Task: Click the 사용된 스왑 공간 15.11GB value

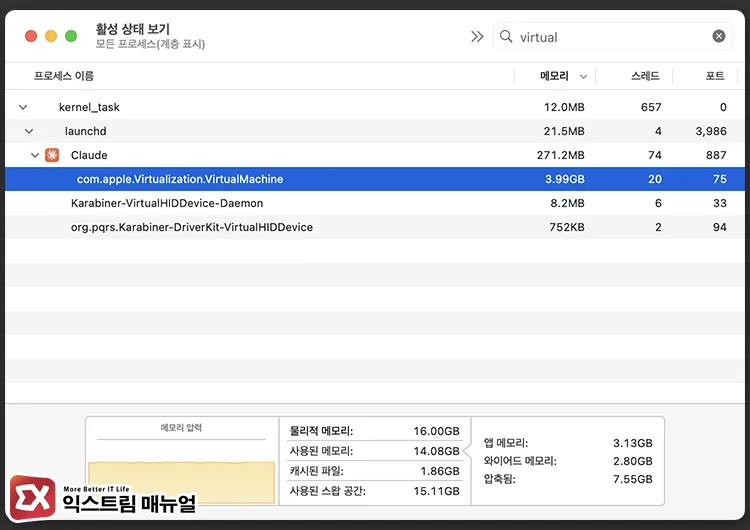Action: tap(436, 491)
